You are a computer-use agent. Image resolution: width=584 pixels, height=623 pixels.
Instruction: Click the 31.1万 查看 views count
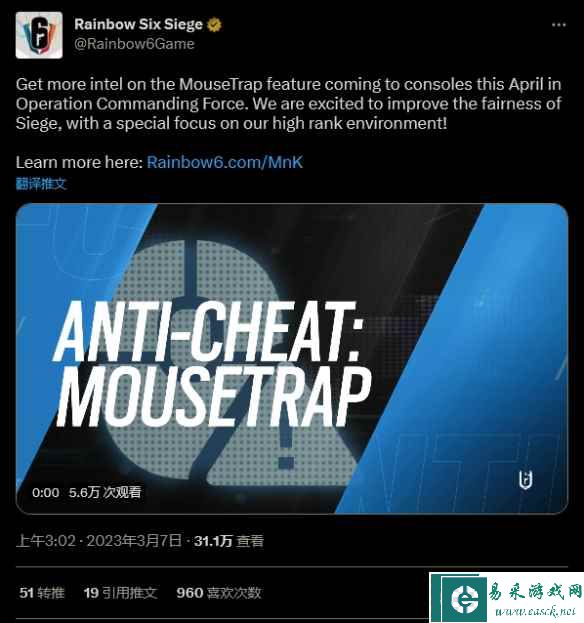coord(229,541)
